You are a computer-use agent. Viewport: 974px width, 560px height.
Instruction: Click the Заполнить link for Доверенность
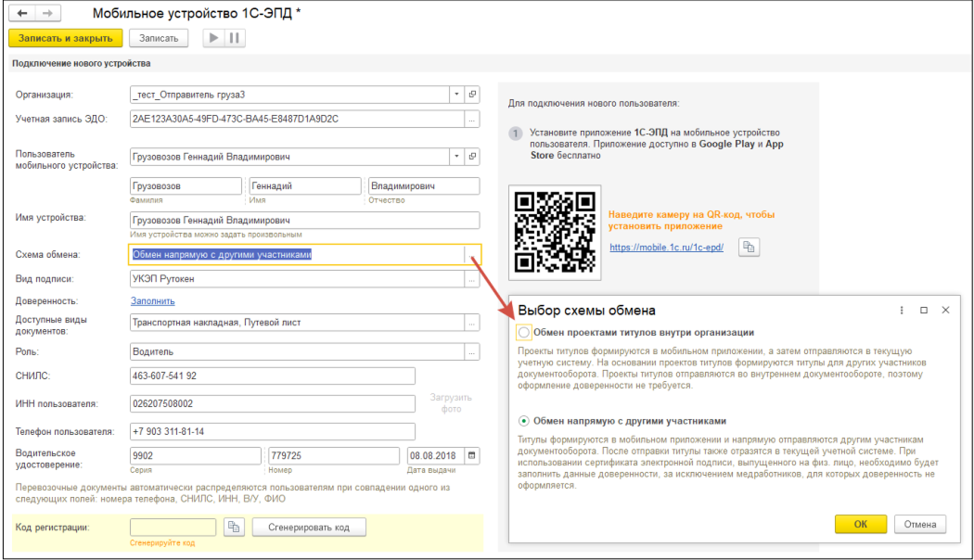[x=152, y=301]
